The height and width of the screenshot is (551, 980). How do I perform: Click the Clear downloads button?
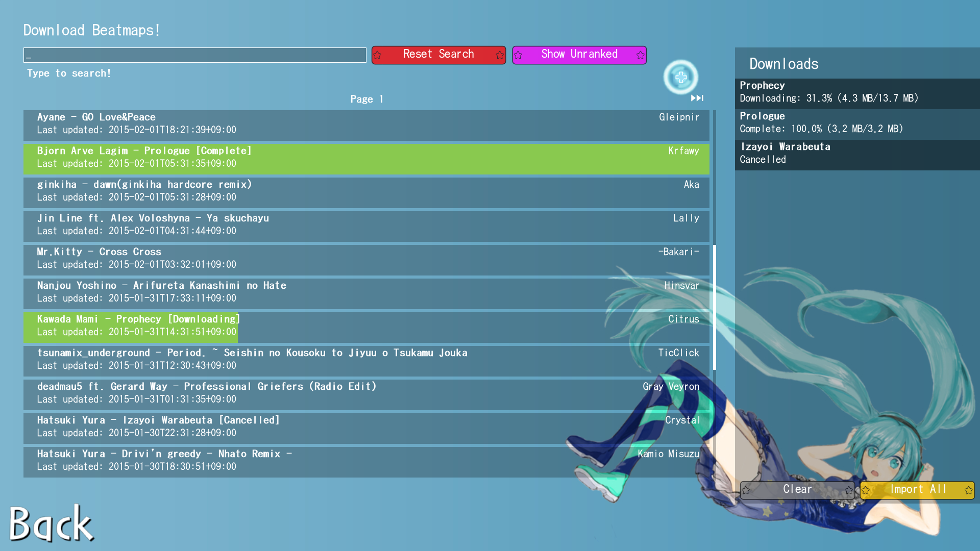point(797,490)
